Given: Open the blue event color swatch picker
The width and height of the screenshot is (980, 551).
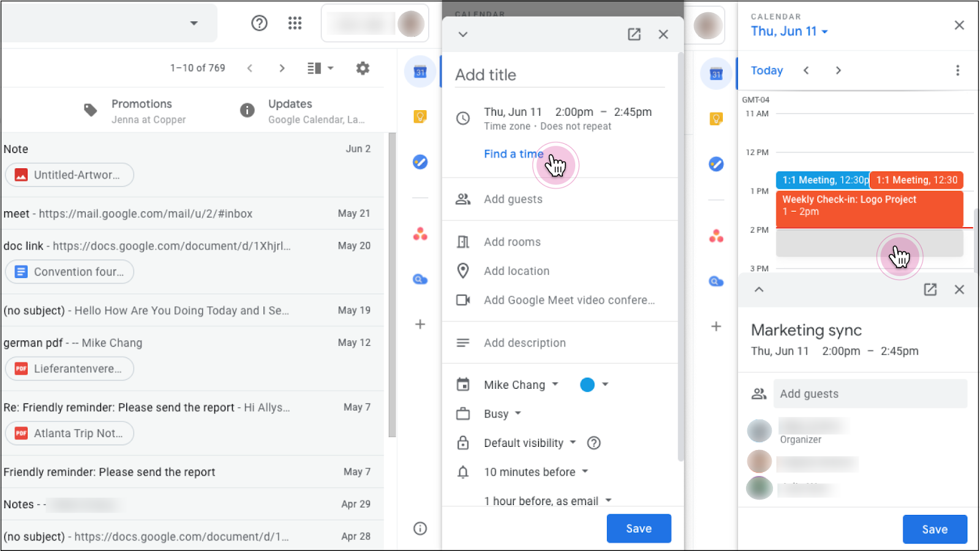Looking at the screenshot, I should click(x=593, y=384).
